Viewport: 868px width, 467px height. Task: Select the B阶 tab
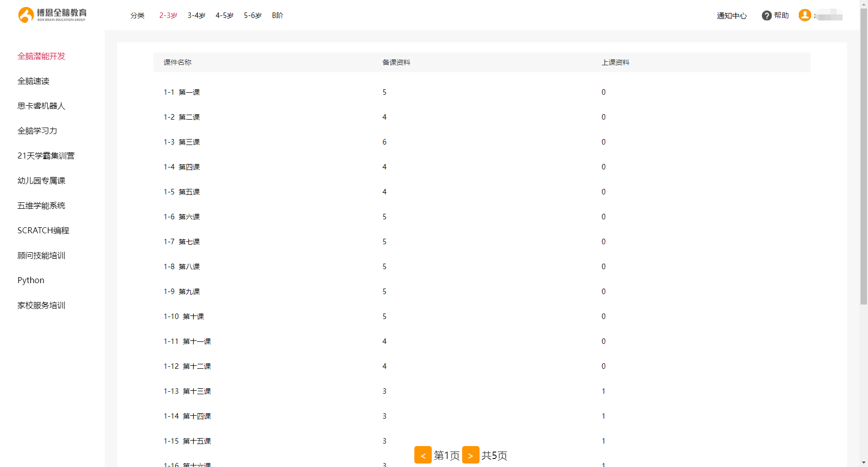click(x=277, y=15)
